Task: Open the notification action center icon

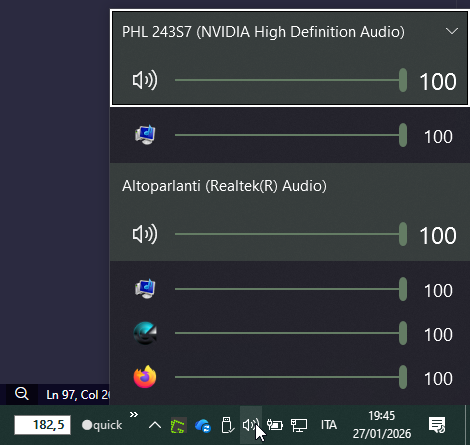Action: coord(437,425)
